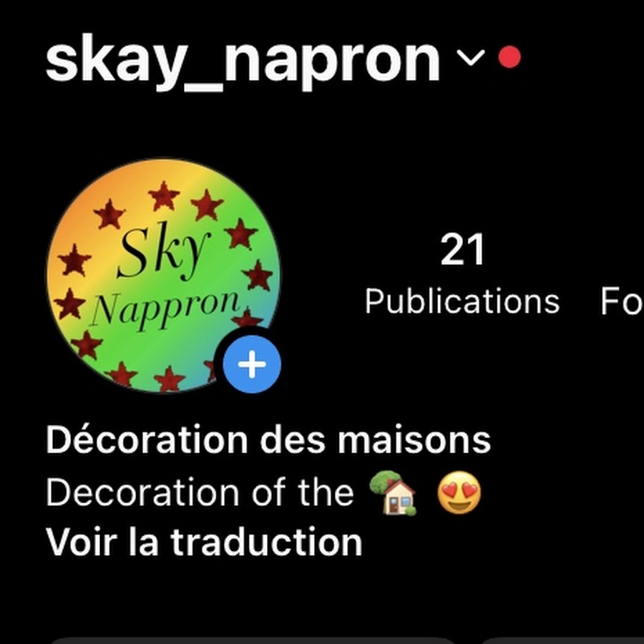This screenshot has width=644, height=644.
Task: Tap the Decoration of the bio text
Action: tap(200, 492)
